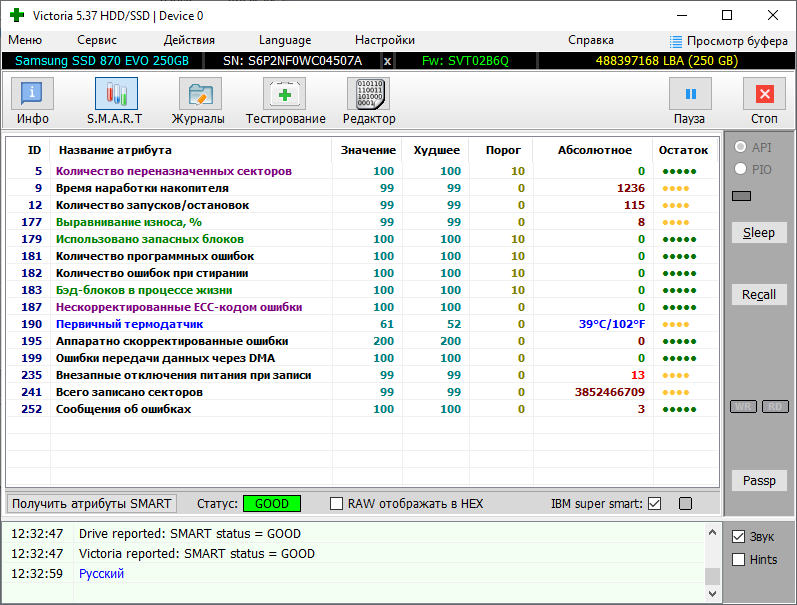Click the Получить атрибуты SMART button
This screenshot has height=605, width=797.
93,504
